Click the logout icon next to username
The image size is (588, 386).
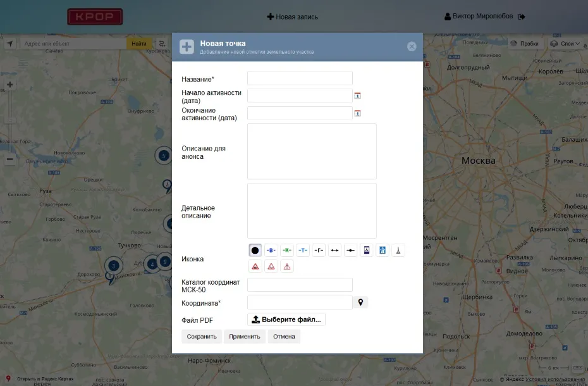tap(522, 17)
